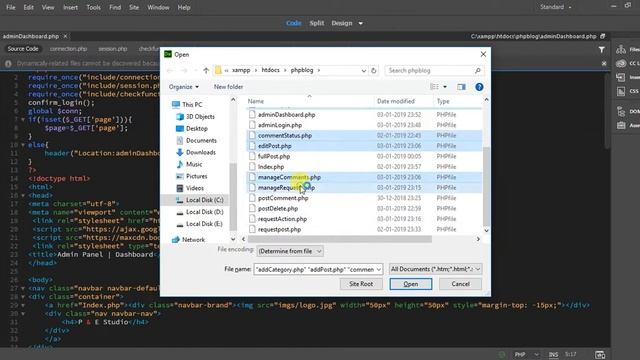Click the 3D Objects folder icon

[180, 117]
